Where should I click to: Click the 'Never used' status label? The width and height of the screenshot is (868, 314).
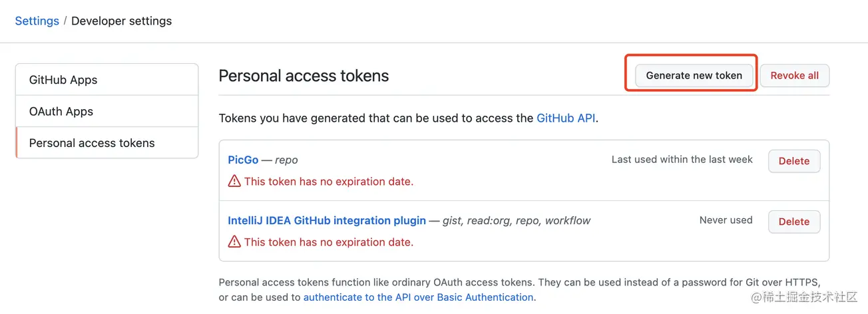(726, 220)
